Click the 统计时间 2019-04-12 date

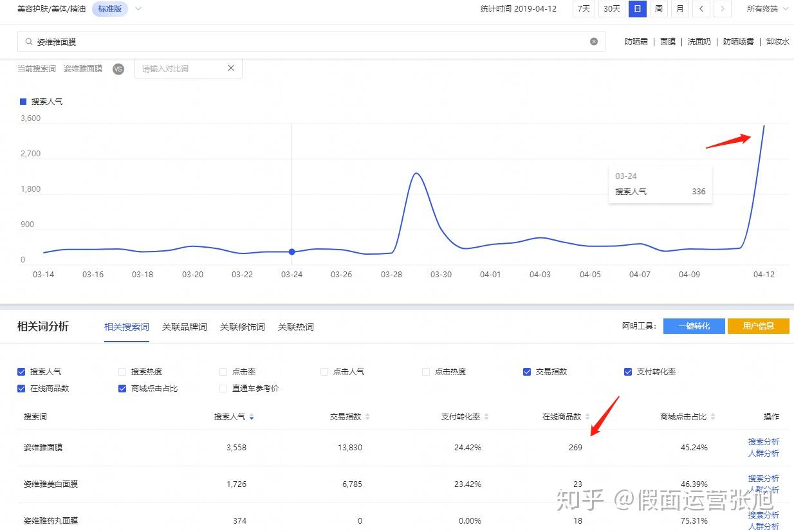coord(519,9)
